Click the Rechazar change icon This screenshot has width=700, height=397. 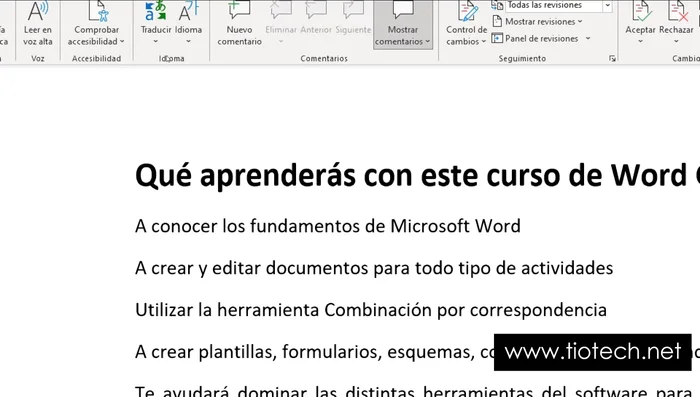click(676, 11)
